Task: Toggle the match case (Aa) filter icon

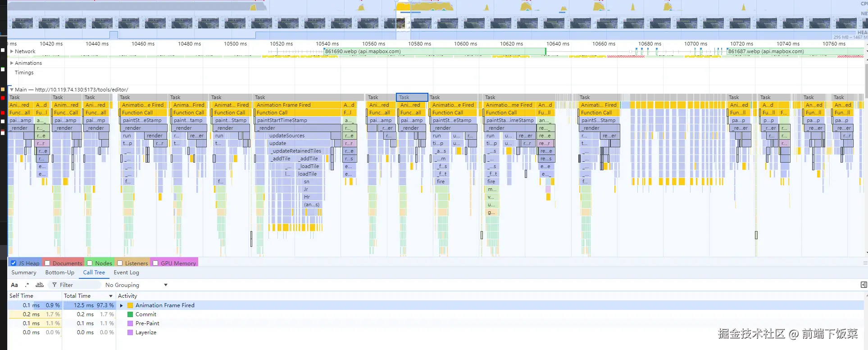Action: coord(14,285)
